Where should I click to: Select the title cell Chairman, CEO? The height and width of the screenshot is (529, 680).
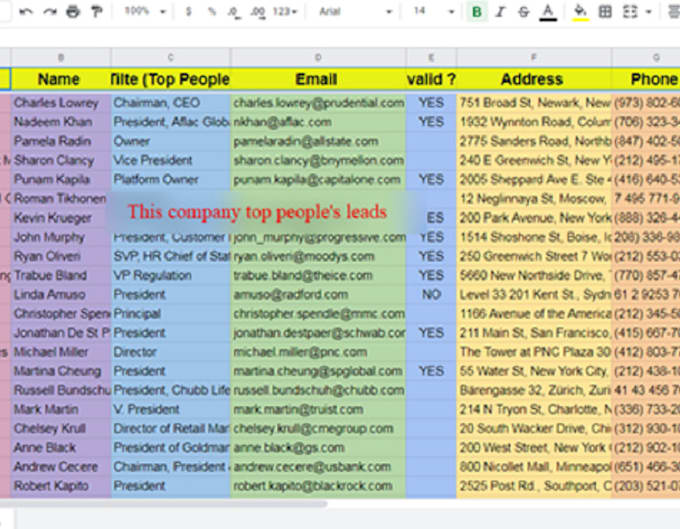[170, 103]
